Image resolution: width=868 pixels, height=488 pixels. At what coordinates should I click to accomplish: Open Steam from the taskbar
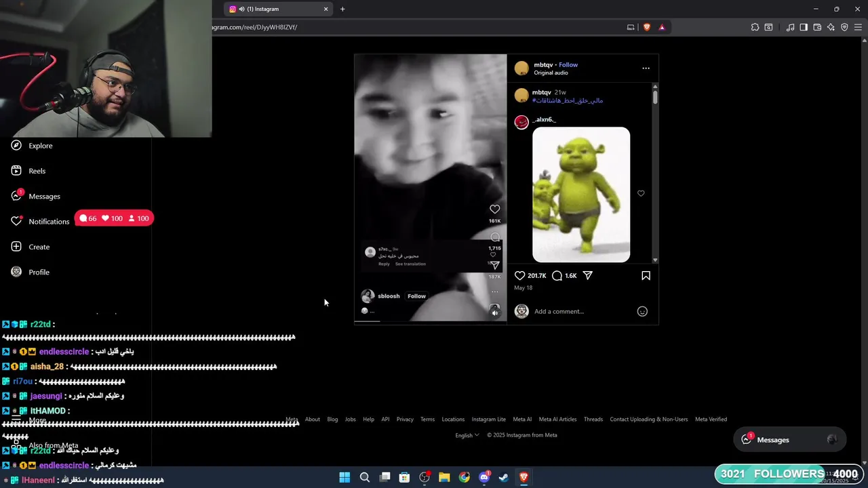pyautogui.click(x=504, y=477)
